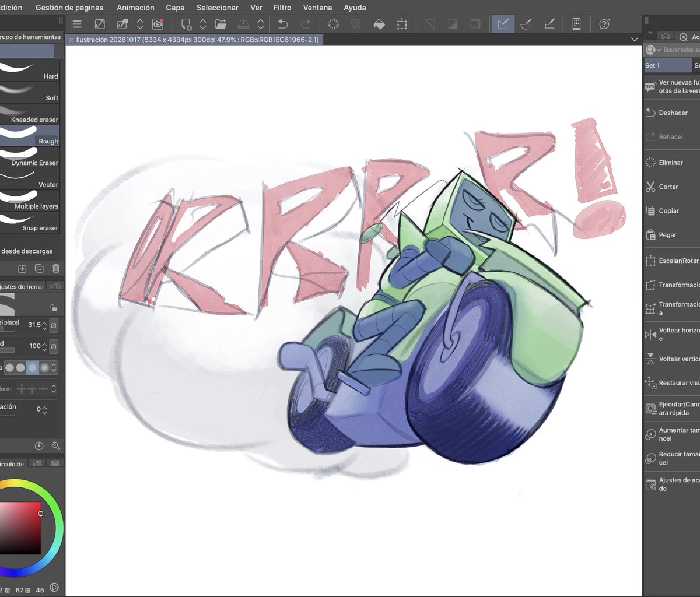
Task: Click the new document icon in the command bar
Action: coord(186,24)
